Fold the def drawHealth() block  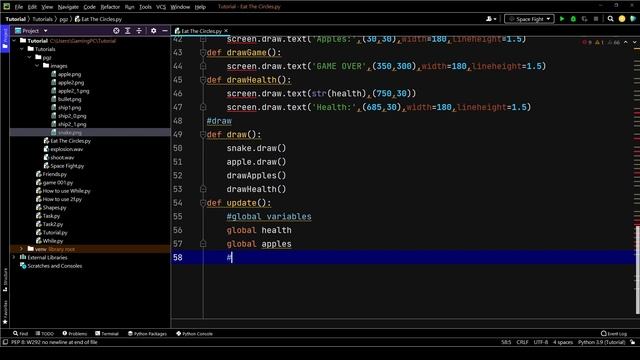click(203, 80)
